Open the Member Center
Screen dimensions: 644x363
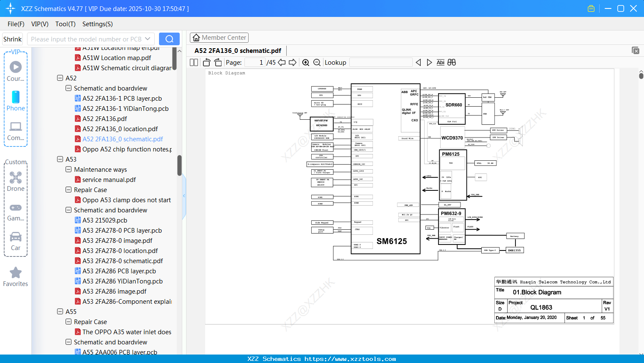click(x=219, y=37)
